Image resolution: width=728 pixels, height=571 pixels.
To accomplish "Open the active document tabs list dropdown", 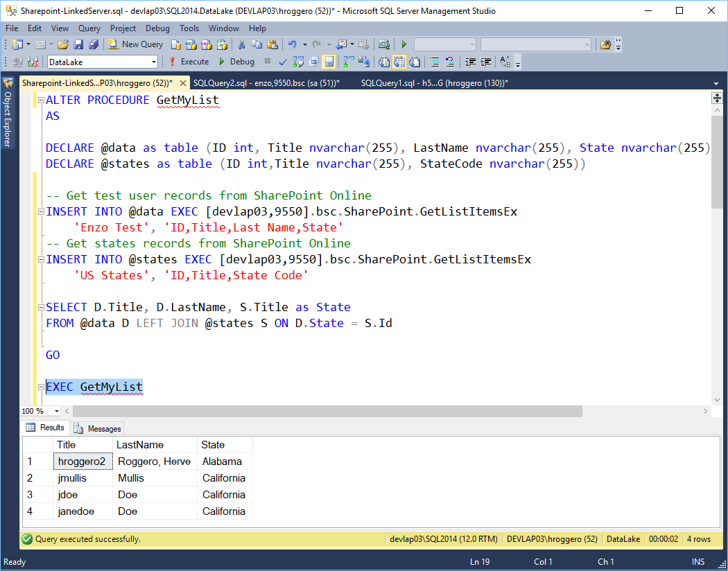I will (x=716, y=83).
